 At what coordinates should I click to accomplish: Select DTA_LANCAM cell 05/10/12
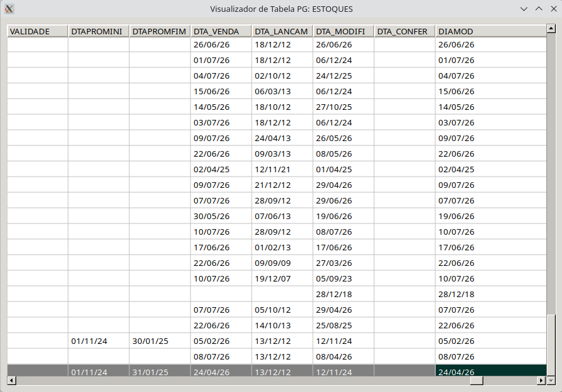[x=282, y=310]
